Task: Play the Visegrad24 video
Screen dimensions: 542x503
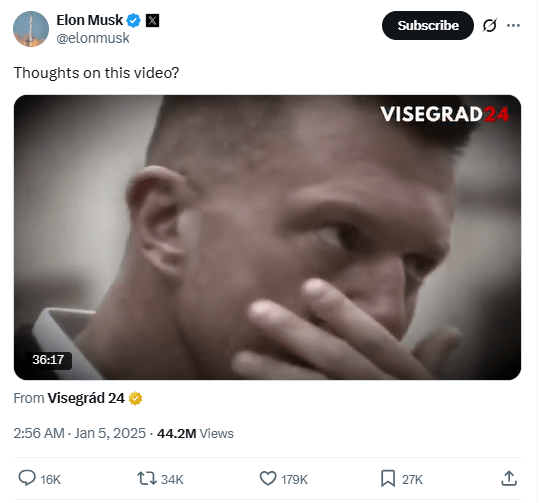Action: (268, 238)
